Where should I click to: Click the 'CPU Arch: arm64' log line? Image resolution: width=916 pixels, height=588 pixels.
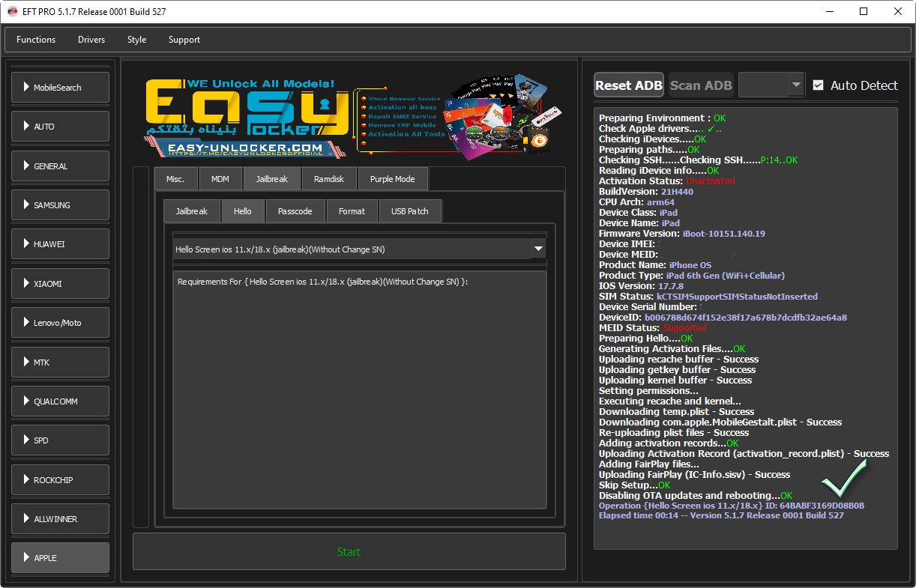click(637, 202)
